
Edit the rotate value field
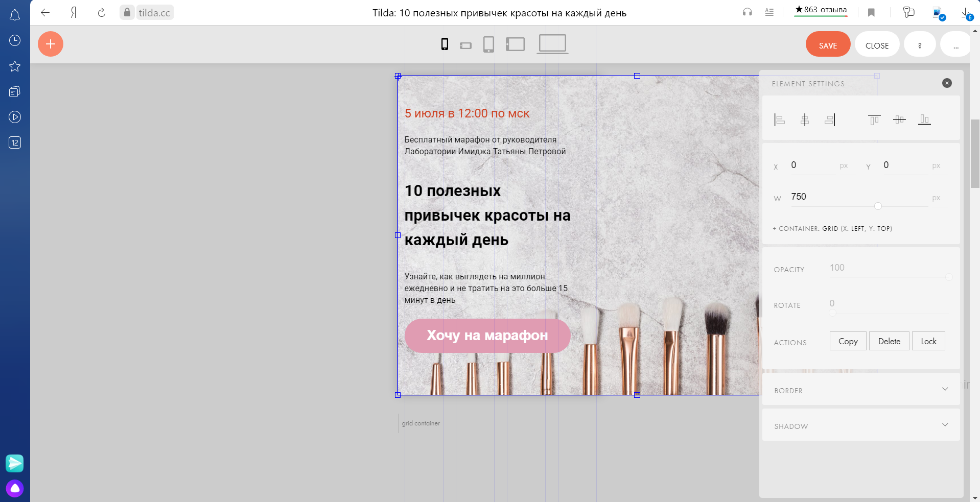pyautogui.click(x=888, y=303)
